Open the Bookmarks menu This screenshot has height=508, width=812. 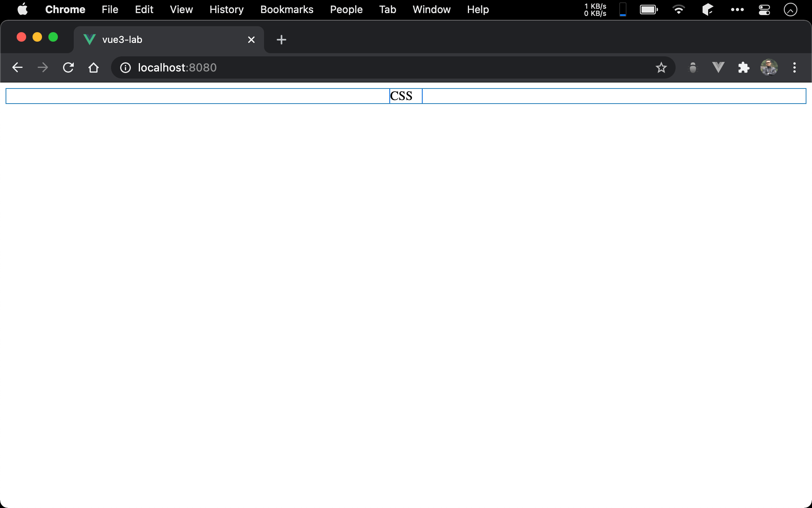point(287,10)
